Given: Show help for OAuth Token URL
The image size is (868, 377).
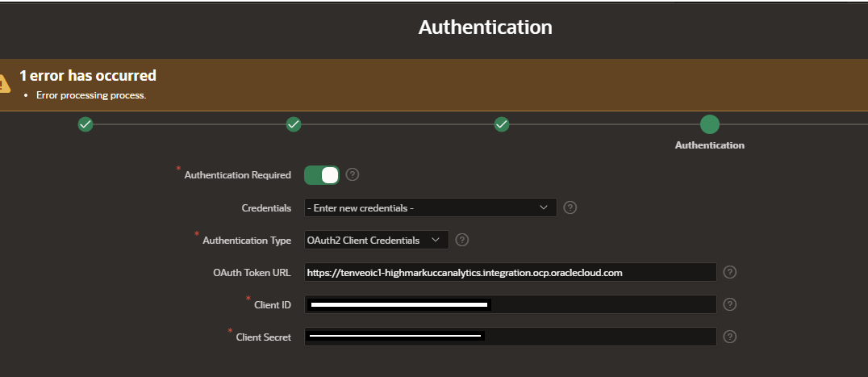Looking at the screenshot, I should tap(730, 272).
